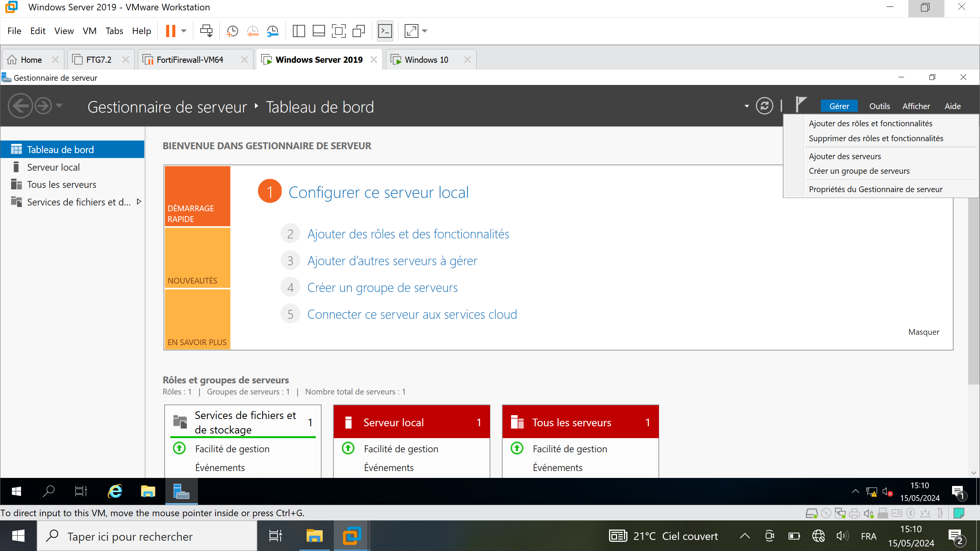Expand navigation history dropdown arrow
The image size is (980, 551).
[x=59, y=106]
